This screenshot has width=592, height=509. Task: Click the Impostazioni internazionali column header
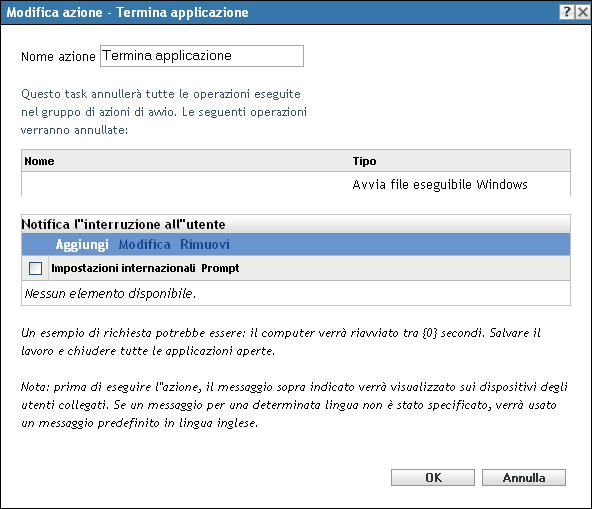pos(123,268)
